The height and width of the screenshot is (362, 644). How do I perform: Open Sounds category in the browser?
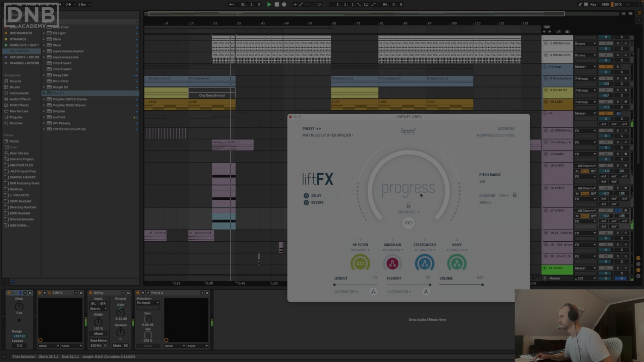[15, 81]
